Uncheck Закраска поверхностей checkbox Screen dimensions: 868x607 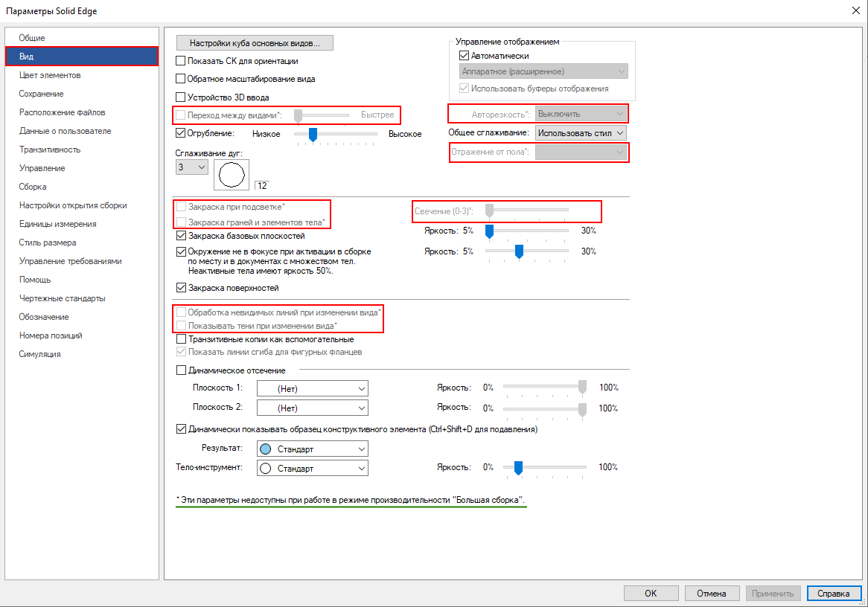point(181,288)
